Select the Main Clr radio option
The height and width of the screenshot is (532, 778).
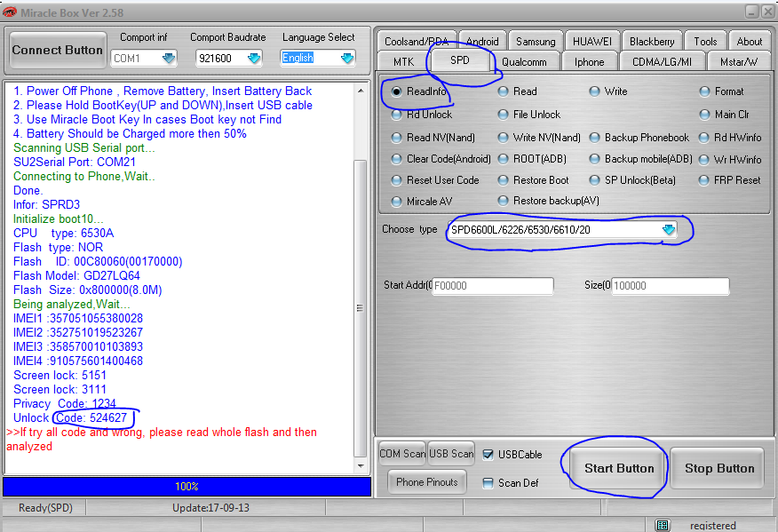[704, 115]
